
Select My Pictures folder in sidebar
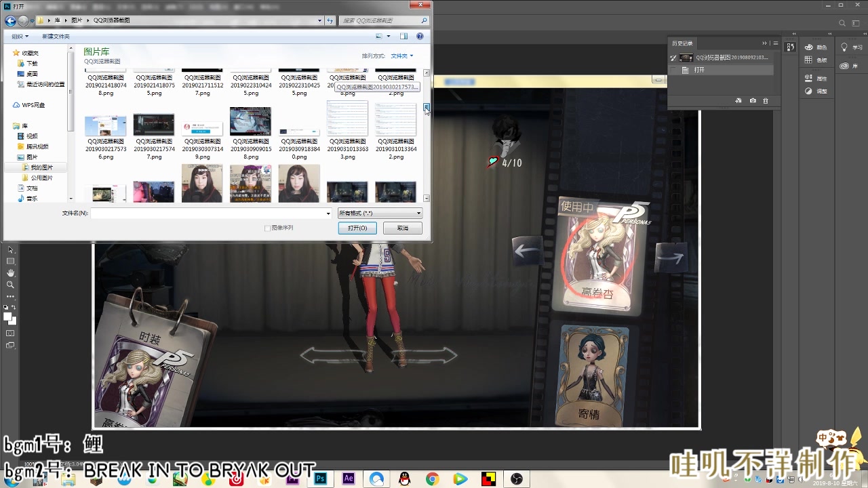[37, 167]
